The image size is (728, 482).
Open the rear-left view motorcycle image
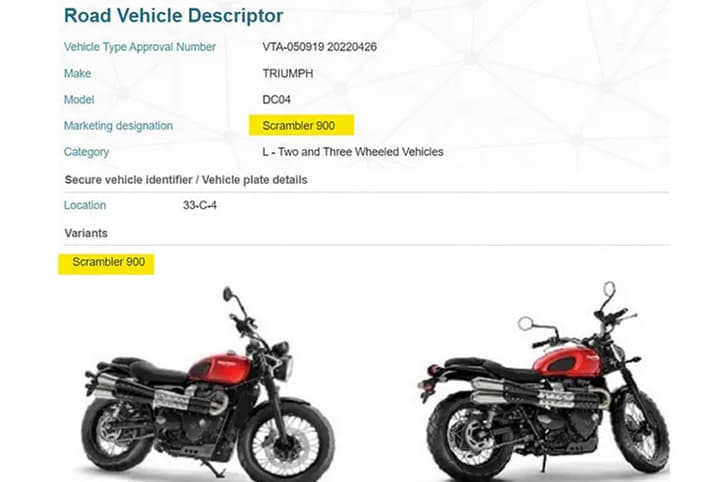[544, 382]
